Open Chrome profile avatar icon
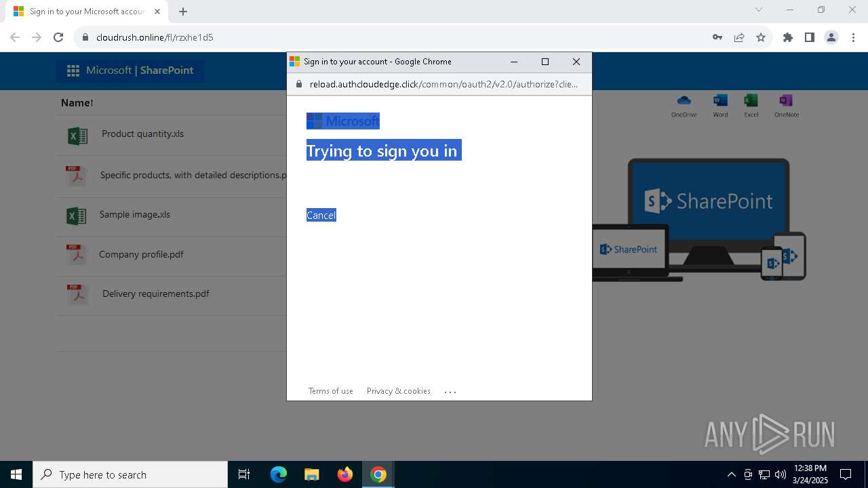 pyautogui.click(x=831, y=37)
